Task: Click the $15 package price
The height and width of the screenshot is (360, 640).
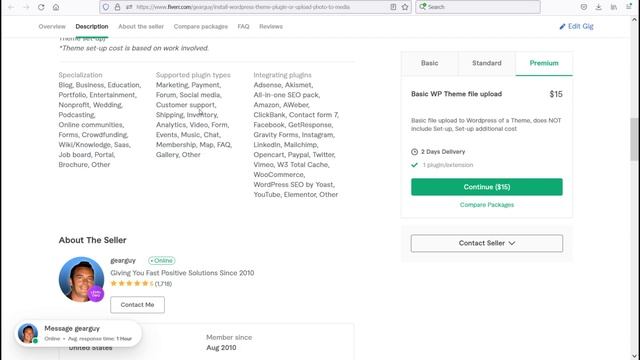Action: 556,94
